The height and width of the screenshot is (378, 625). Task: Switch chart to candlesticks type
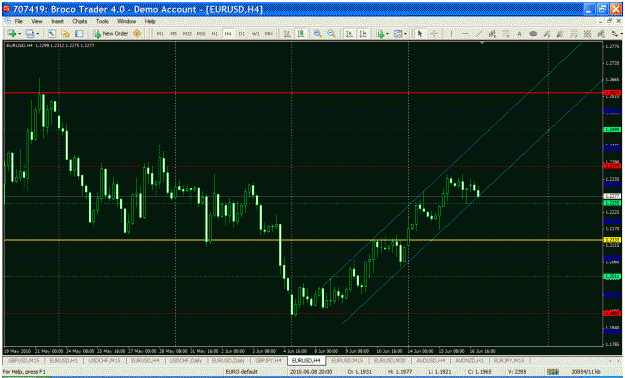click(301, 34)
